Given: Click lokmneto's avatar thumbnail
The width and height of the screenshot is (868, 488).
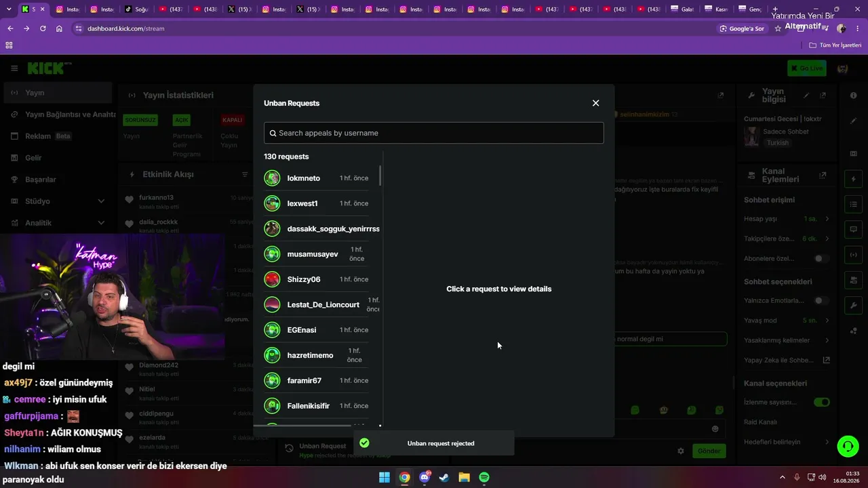Looking at the screenshot, I should [272, 178].
